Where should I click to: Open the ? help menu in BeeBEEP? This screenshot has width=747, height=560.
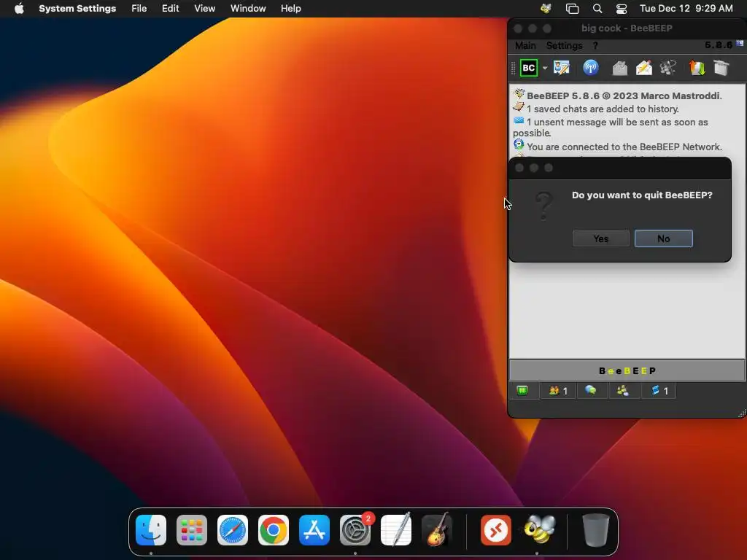[595, 45]
